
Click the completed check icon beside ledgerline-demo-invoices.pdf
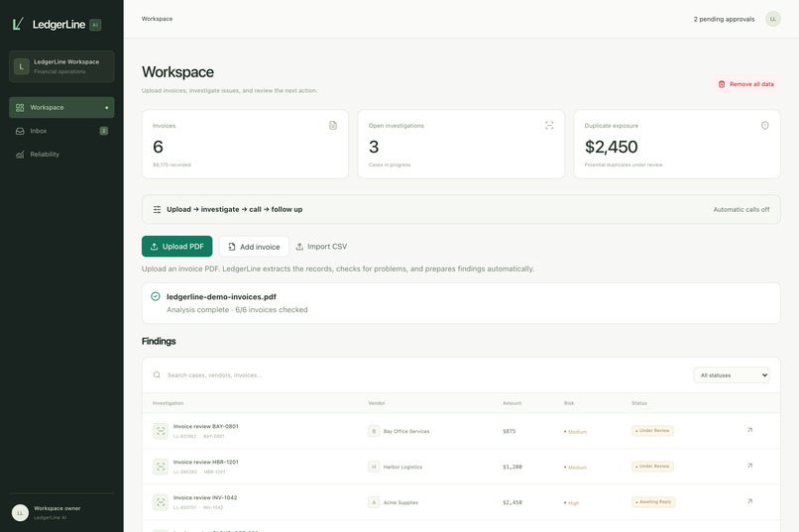click(156, 296)
